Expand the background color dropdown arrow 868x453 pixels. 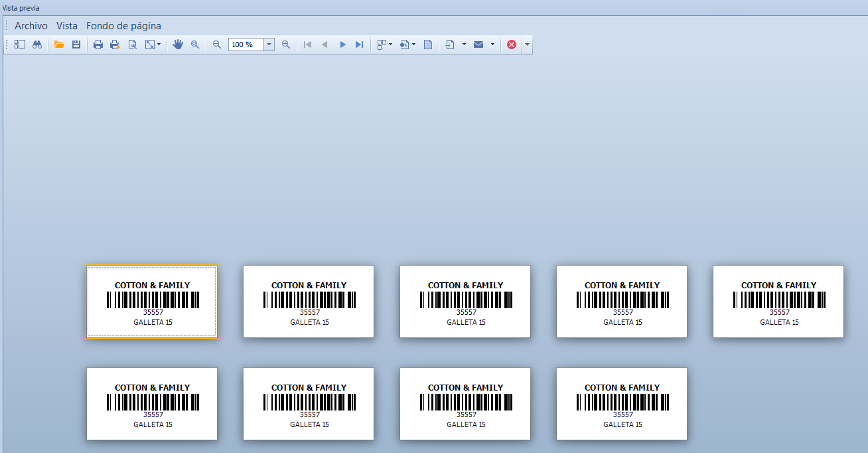coord(414,45)
